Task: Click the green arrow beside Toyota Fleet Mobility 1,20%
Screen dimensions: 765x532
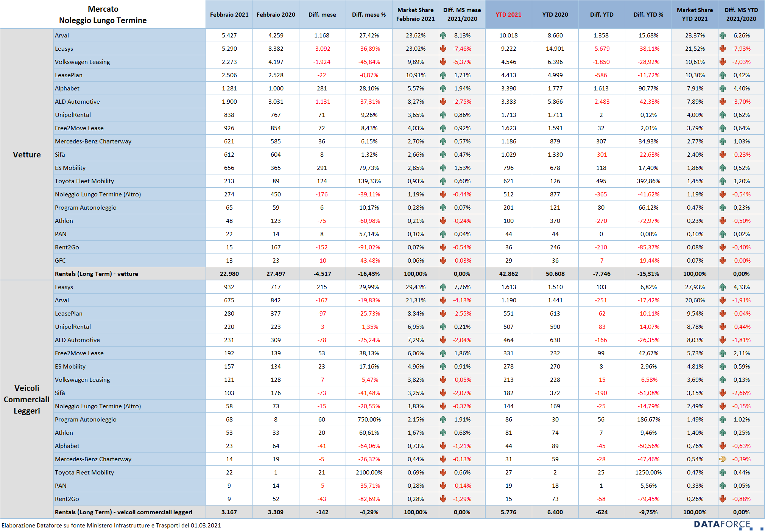Action: click(723, 181)
